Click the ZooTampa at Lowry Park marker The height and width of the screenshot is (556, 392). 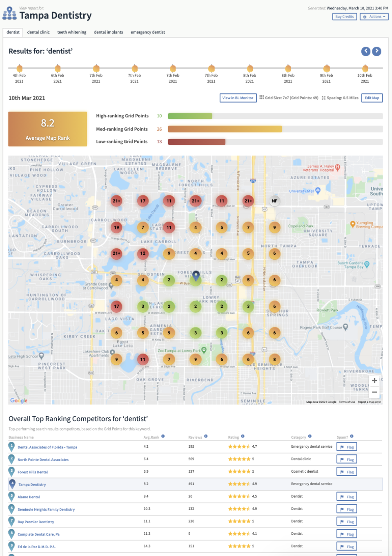point(204,350)
